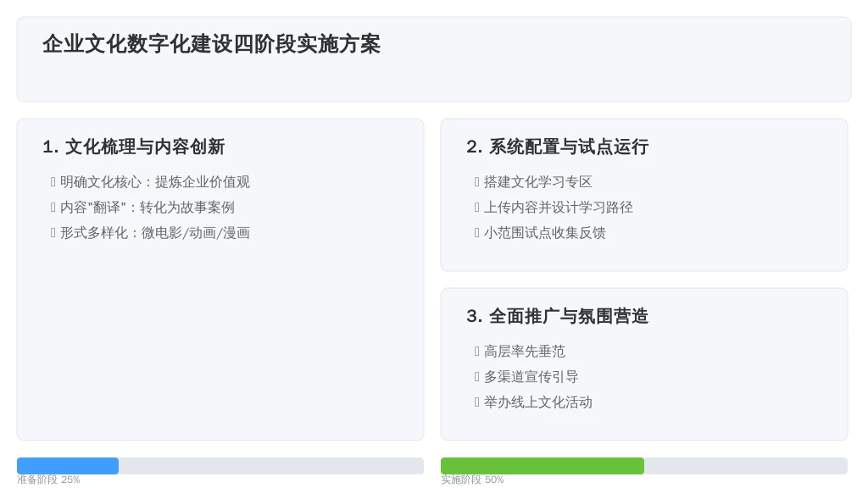Click the bullet icon before 多渠道宣传引导
868x488 pixels.
click(x=477, y=377)
